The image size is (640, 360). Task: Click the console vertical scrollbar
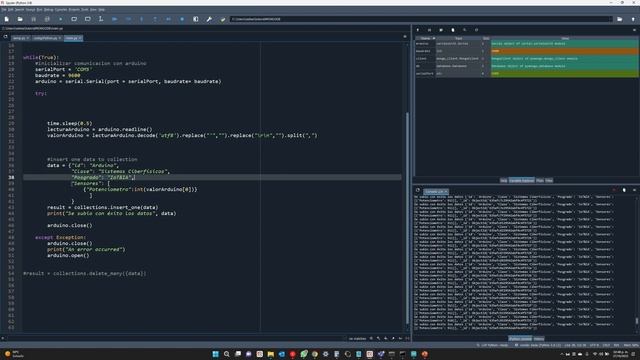pyautogui.click(x=636, y=320)
